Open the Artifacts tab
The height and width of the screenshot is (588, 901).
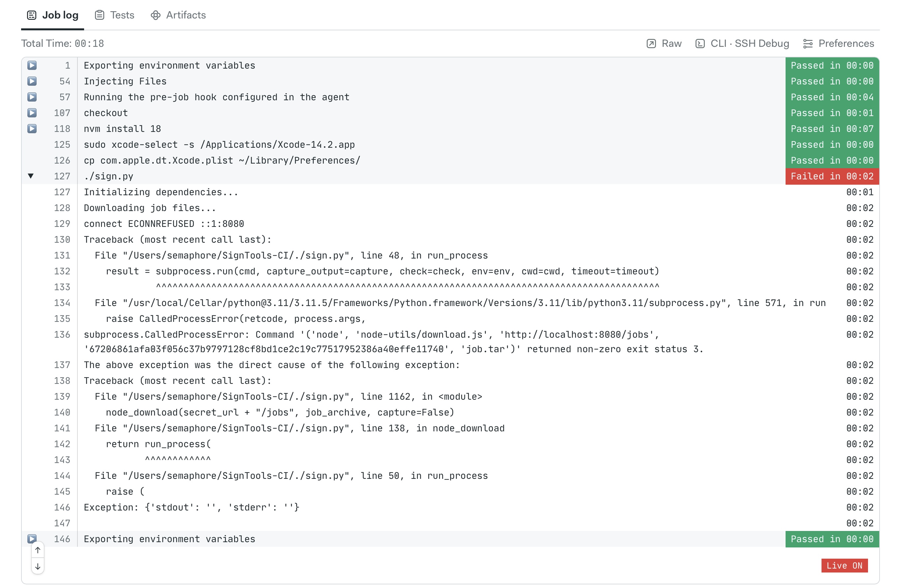point(185,15)
